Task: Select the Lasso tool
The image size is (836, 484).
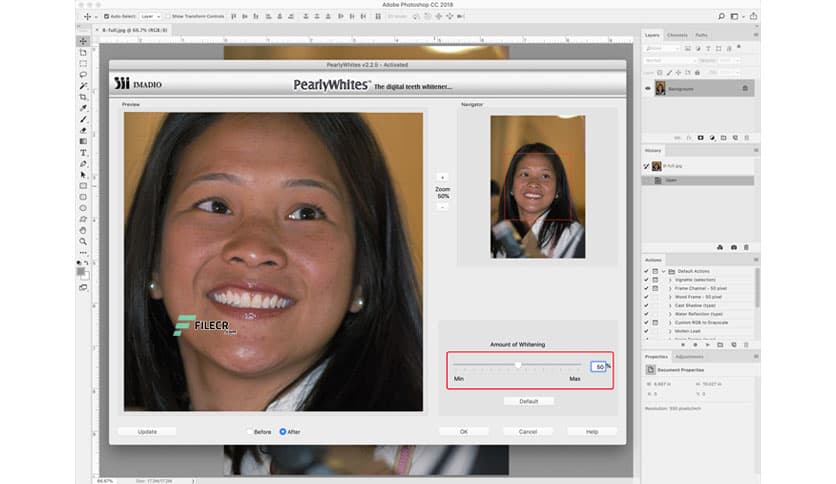Action: point(83,75)
